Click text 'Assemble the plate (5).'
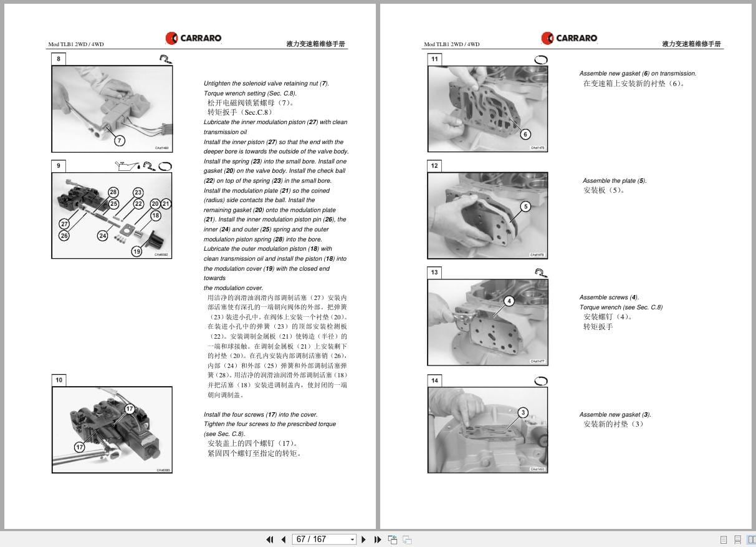 coord(615,181)
